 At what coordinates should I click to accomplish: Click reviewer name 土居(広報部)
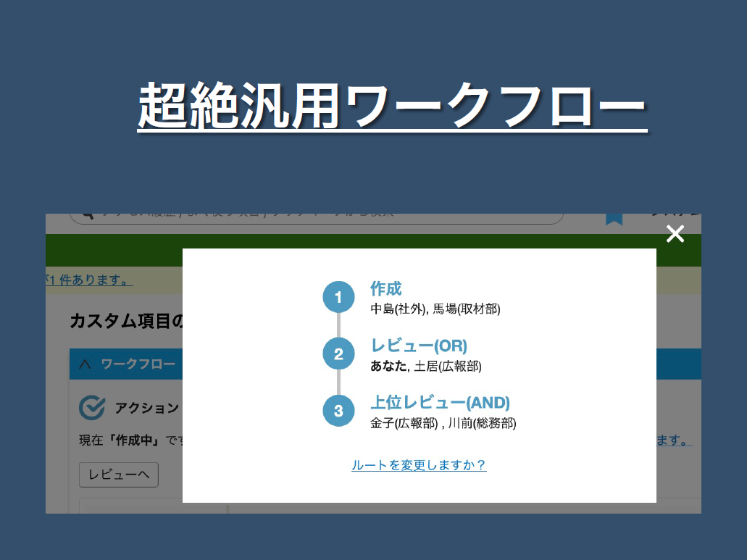click(x=448, y=367)
